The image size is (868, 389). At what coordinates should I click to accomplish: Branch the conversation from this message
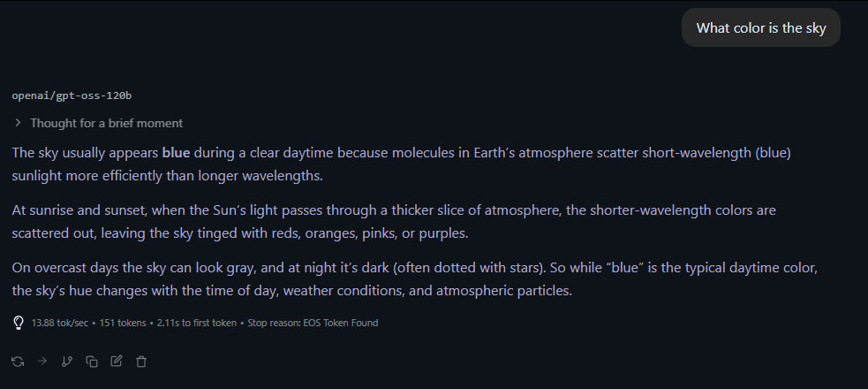coord(66,361)
